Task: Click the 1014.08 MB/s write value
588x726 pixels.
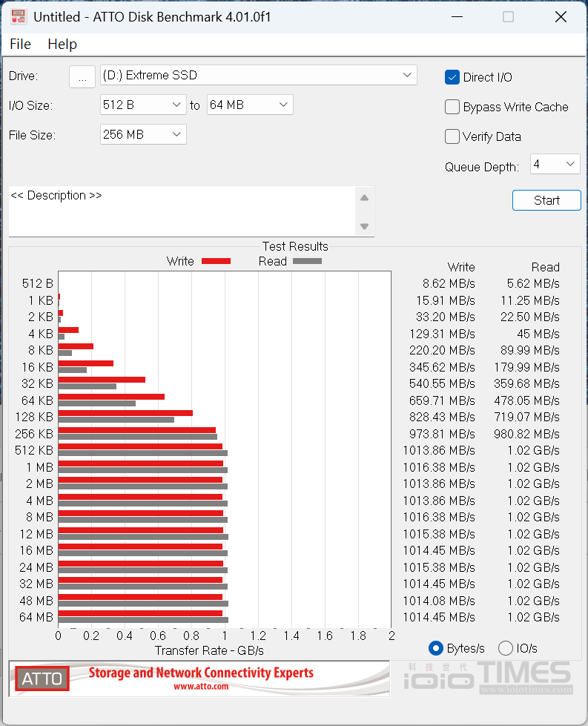Action: coord(439,601)
